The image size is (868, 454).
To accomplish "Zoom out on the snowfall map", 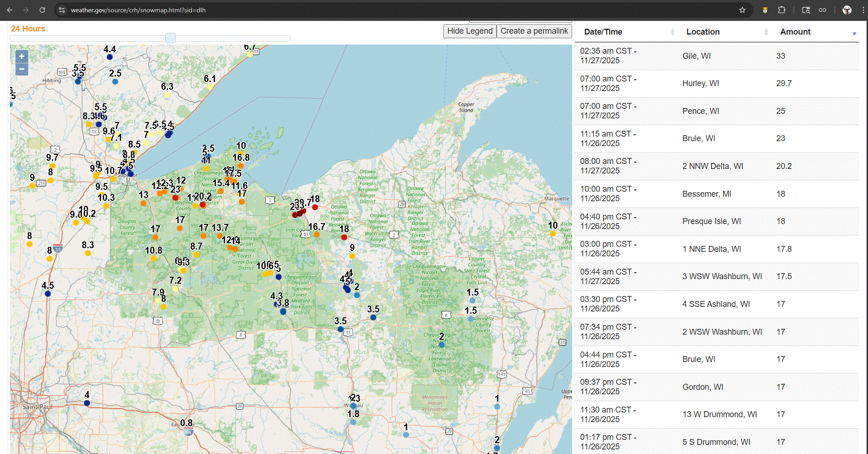I will (21, 69).
